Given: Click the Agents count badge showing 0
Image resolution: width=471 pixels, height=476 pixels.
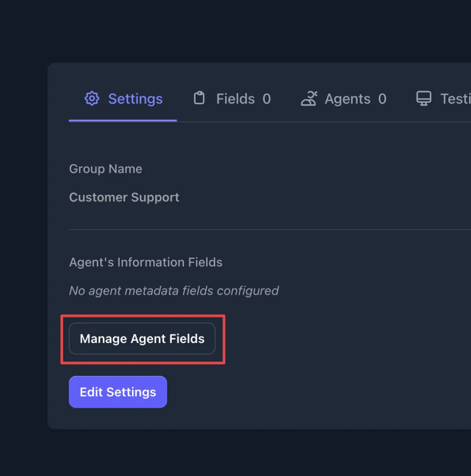Looking at the screenshot, I should tap(382, 99).
